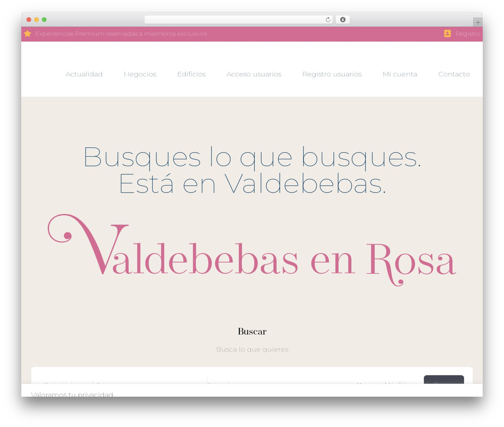Click 'Está en Valdebebas.' headline line
504x427 pixels.
pos(252,184)
